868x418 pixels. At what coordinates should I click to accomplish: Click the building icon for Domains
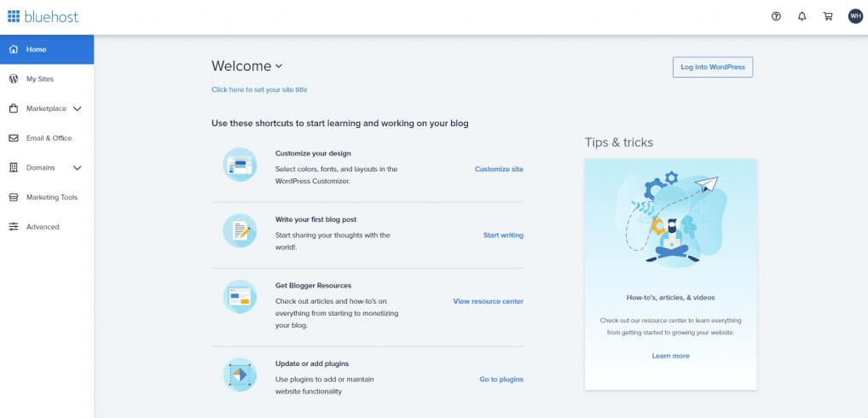14,168
